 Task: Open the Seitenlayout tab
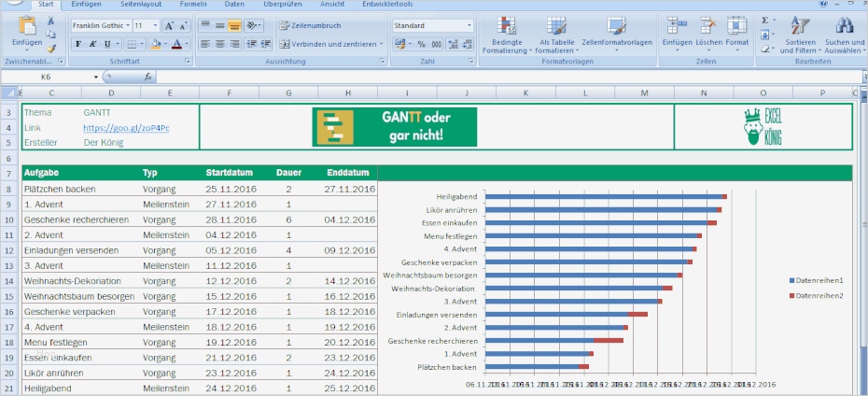point(140,5)
